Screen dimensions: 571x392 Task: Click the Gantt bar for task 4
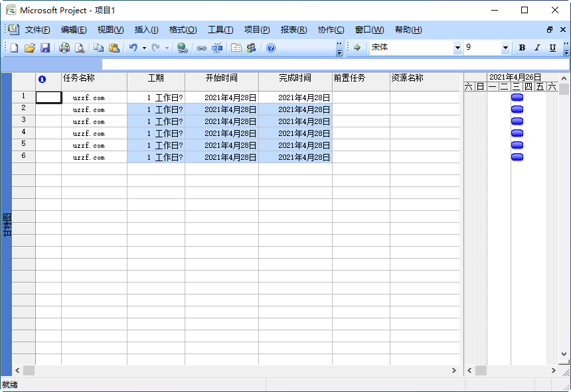click(x=517, y=133)
